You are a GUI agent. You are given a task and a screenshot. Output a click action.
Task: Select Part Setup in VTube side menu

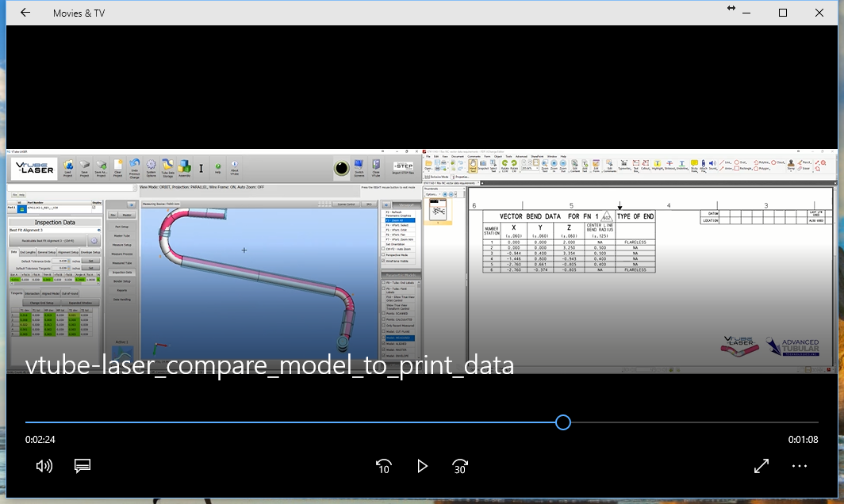click(121, 227)
